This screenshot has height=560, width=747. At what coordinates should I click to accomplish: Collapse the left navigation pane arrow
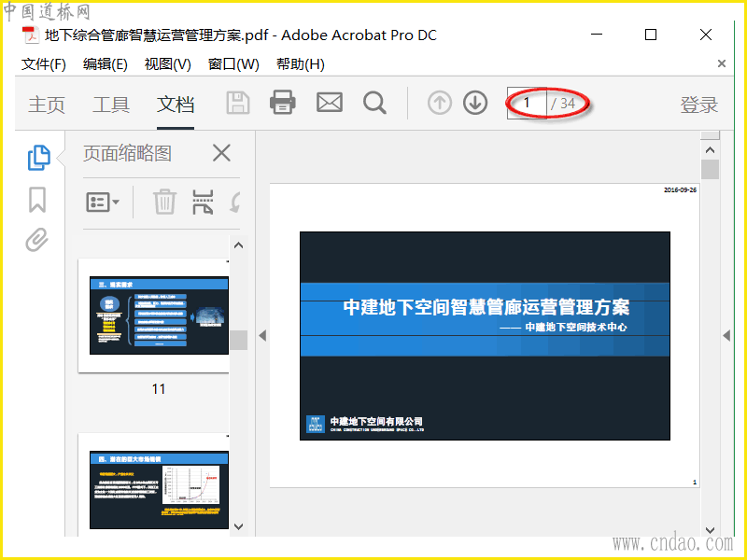[x=262, y=336]
